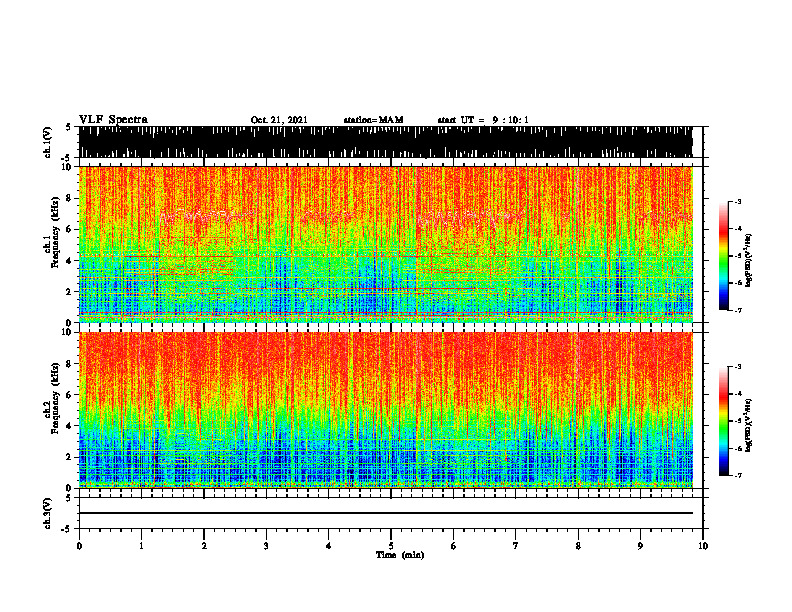Viewport: 792px width, 612px height.
Task: Click the "ch.1(V)" axis label
Action: (48, 142)
